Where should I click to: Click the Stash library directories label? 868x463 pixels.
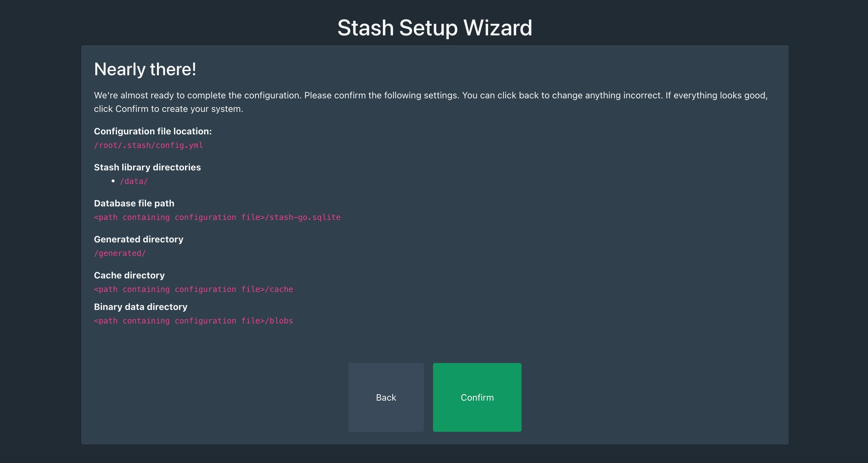point(147,167)
